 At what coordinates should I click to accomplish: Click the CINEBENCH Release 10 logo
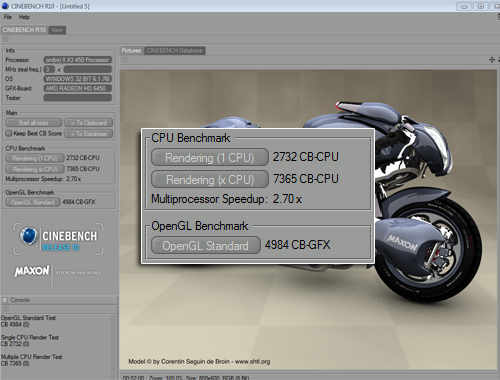pyautogui.click(x=58, y=239)
